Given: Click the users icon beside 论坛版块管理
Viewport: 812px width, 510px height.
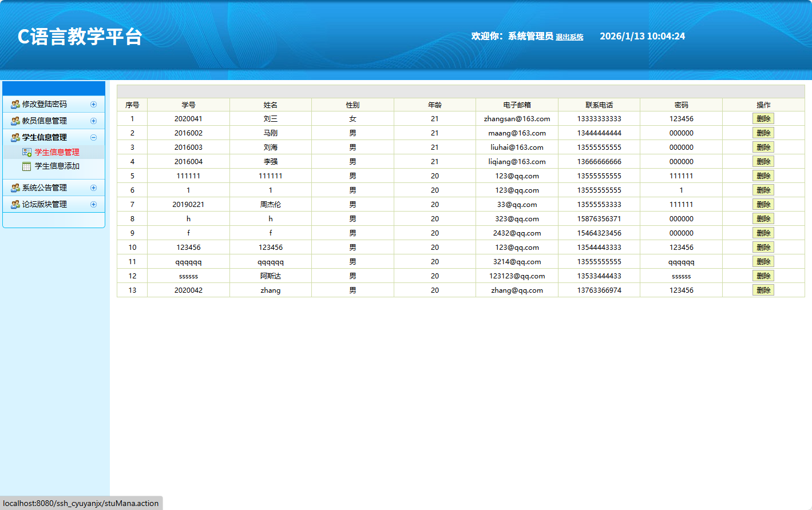Looking at the screenshot, I should tap(15, 205).
